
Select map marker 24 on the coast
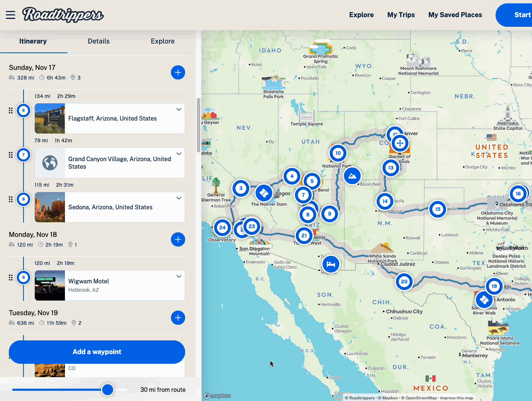pos(222,228)
